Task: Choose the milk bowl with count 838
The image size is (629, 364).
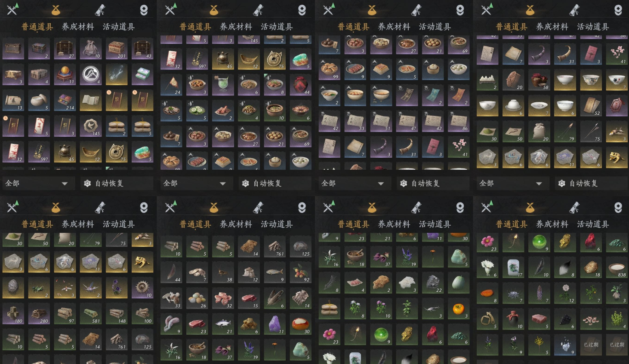Action: (x=617, y=267)
